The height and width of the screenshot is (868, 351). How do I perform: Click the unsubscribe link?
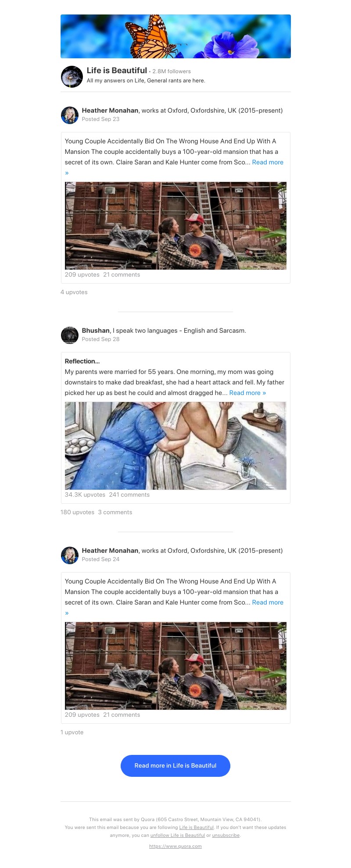pyautogui.click(x=226, y=836)
